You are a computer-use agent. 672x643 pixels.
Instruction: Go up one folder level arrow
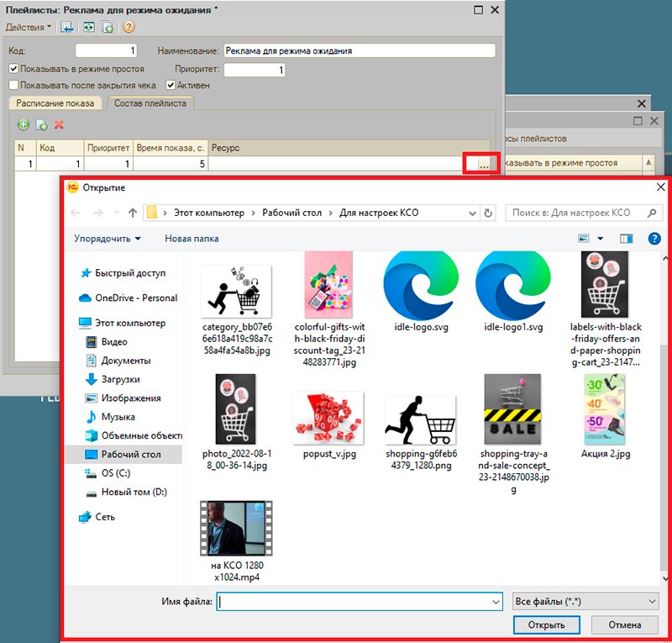click(133, 213)
